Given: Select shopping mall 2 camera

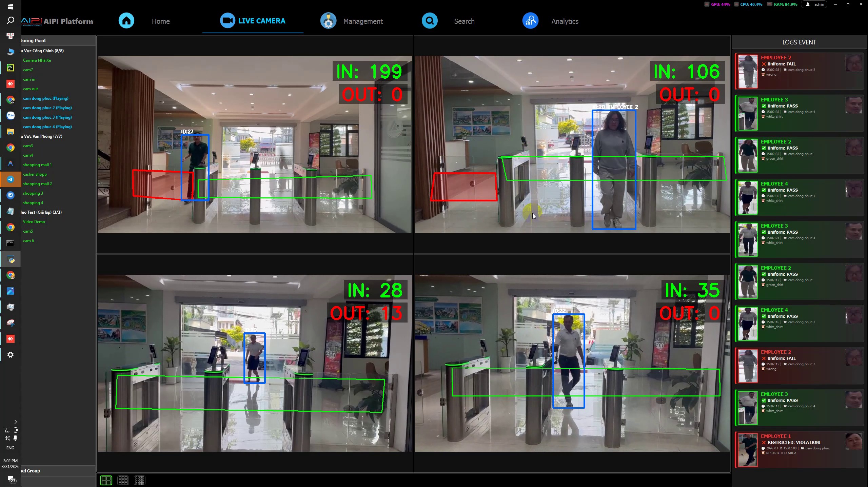Looking at the screenshot, I should [x=37, y=183].
